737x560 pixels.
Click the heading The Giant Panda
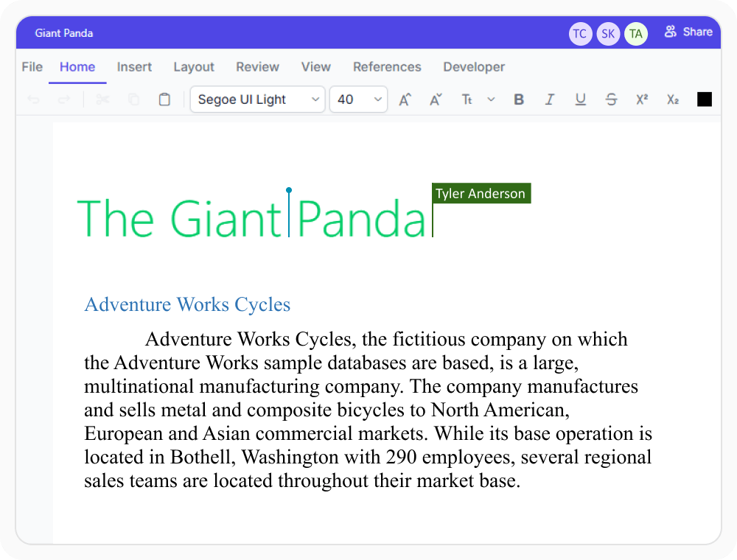[252, 218]
